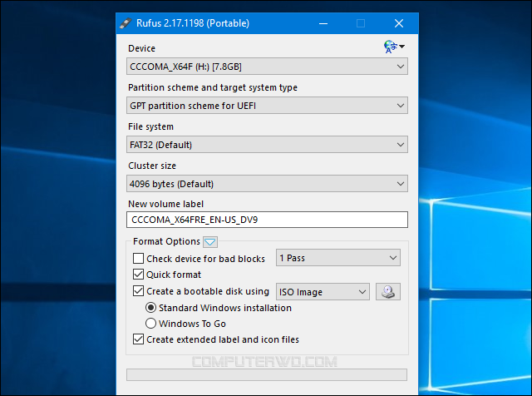
Task: Select Standard Windows installation radio button
Action: [150, 308]
